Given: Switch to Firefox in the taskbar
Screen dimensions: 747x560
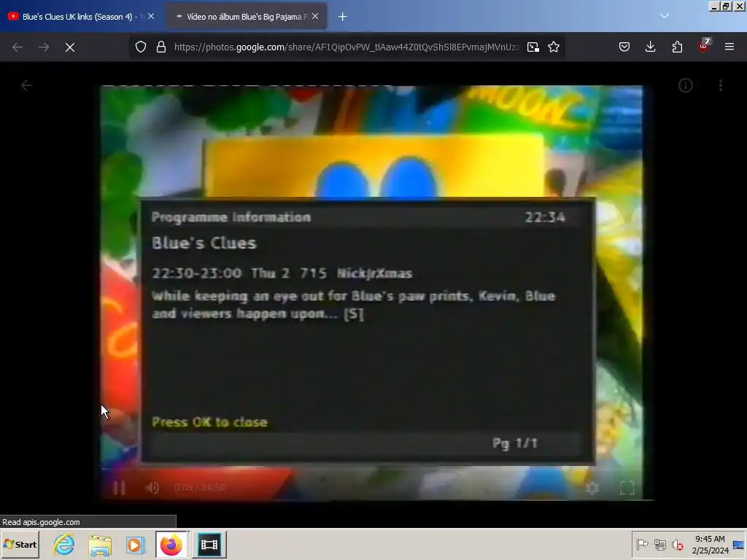Looking at the screenshot, I should click(171, 545).
